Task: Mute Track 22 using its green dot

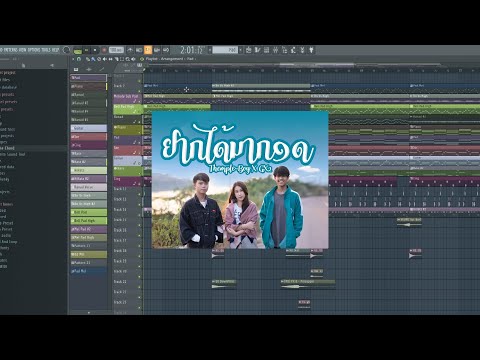Action: [140, 287]
